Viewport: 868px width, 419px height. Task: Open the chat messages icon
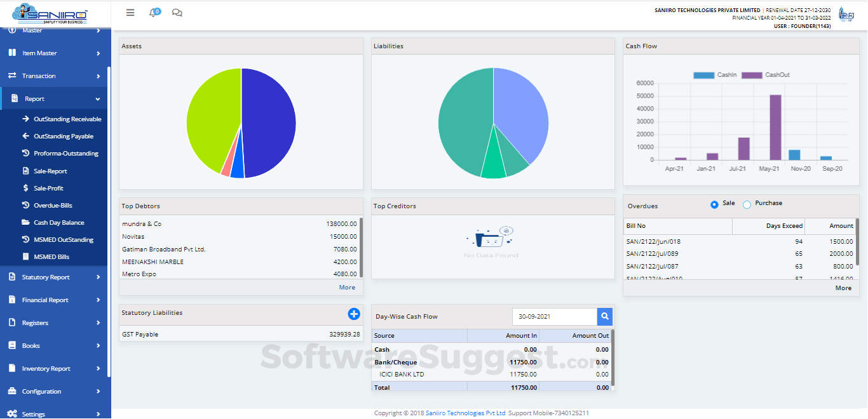click(177, 13)
